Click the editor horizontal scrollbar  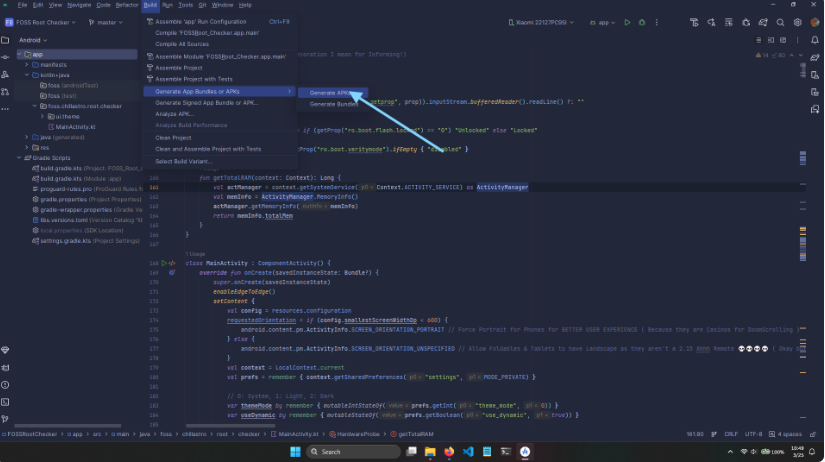coord(230,426)
